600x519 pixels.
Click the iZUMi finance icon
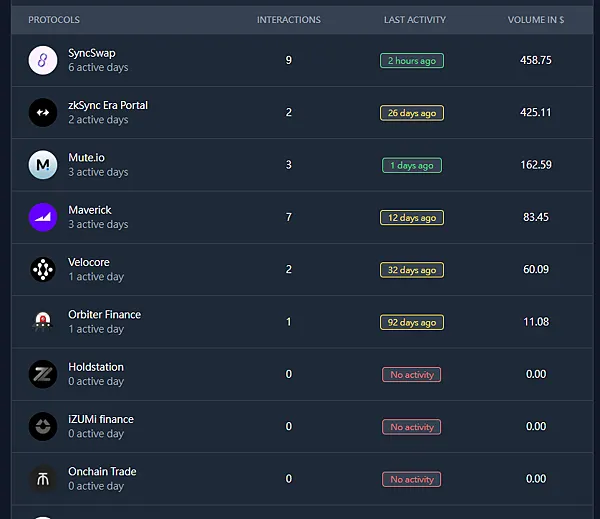click(43, 426)
